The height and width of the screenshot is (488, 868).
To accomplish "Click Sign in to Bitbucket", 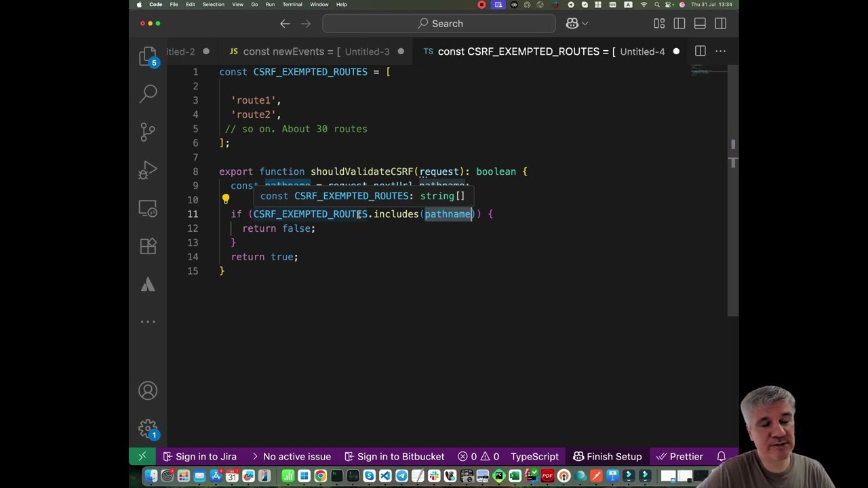I will 394,456.
